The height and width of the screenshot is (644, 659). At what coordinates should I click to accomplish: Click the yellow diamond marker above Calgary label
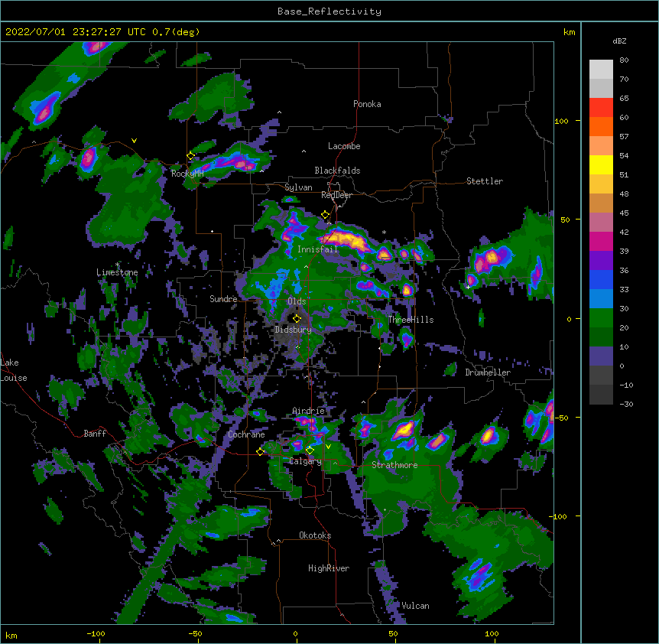pos(310,450)
